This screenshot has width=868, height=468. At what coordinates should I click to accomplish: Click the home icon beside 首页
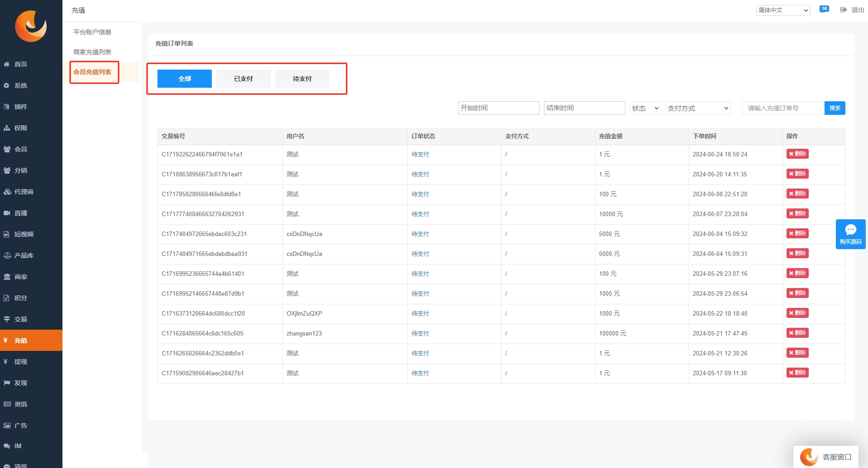pyautogui.click(x=7, y=64)
